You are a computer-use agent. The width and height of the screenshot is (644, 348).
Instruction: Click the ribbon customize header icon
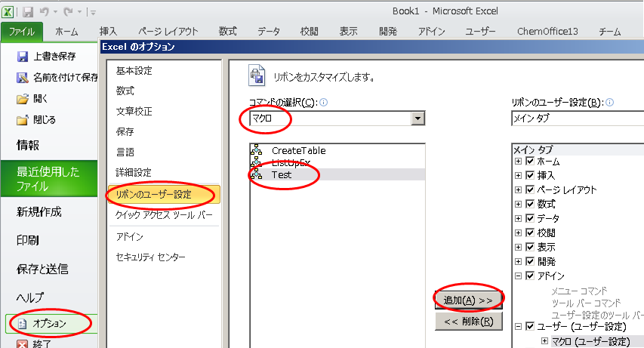click(257, 76)
